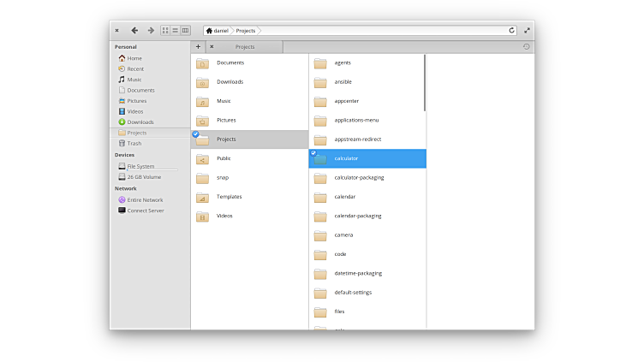Go forward using the forward arrow
The width and height of the screenshot is (644, 362).
click(151, 30)
